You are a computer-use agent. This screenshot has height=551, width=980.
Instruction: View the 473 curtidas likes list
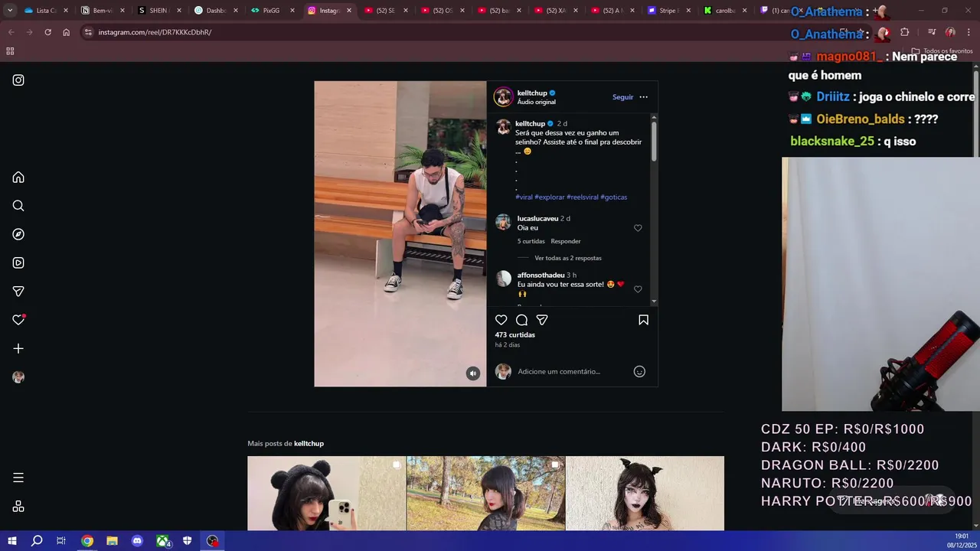[514, 334]
